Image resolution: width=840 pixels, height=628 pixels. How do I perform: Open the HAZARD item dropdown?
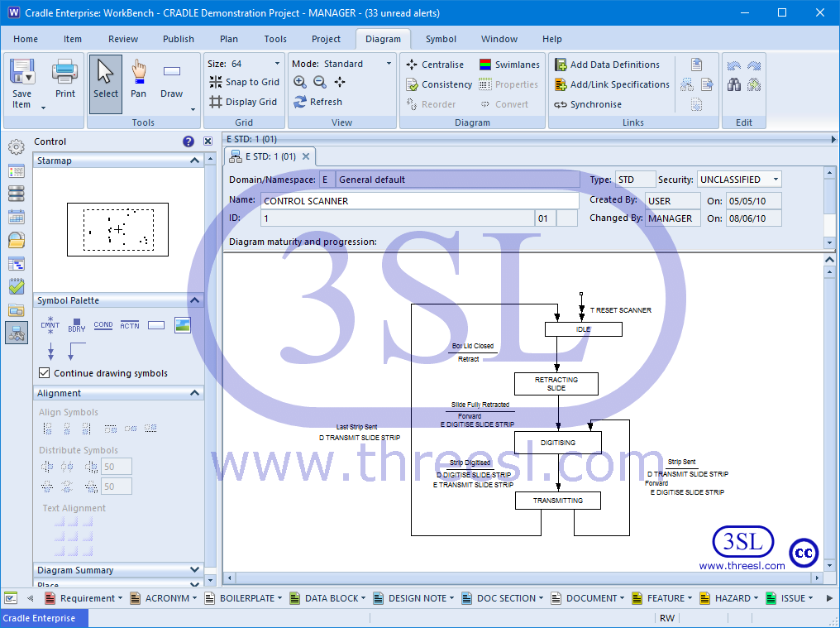point(756,598)
